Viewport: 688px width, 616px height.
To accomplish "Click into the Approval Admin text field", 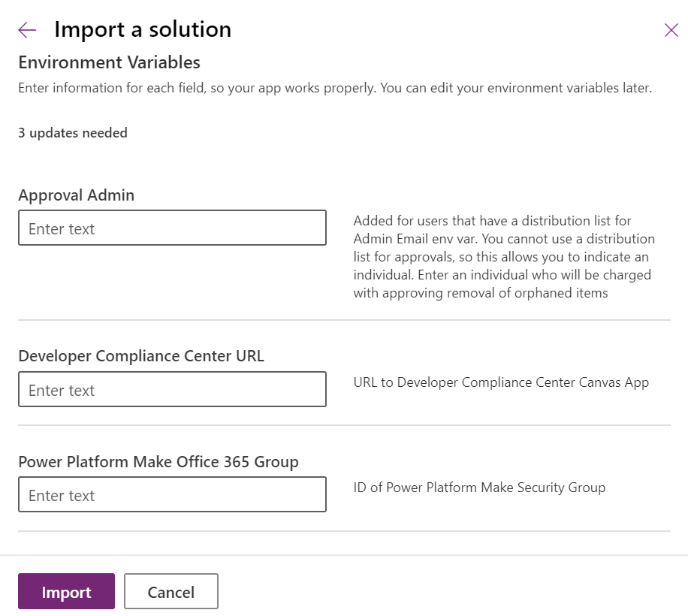I will (x=172, y=228).
